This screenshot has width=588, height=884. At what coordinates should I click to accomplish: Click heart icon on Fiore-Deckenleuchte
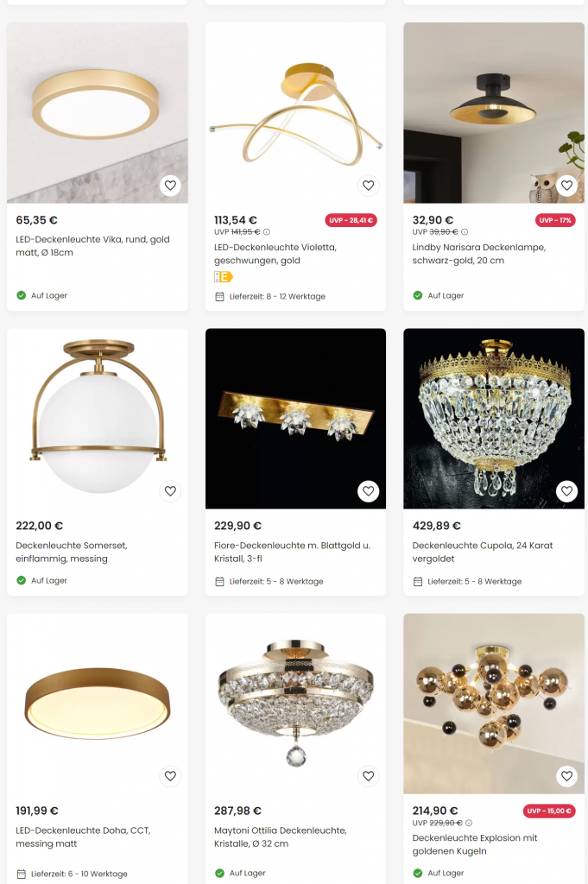point(369,491)
